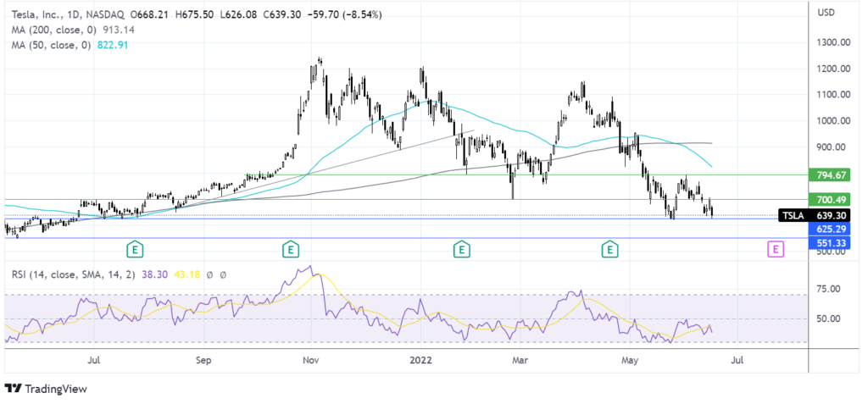Image resolution: width=868 pixels, height=404 pixels.
Task: Click the earnings E marker between Jul and Sep
Action: [135, 250]
